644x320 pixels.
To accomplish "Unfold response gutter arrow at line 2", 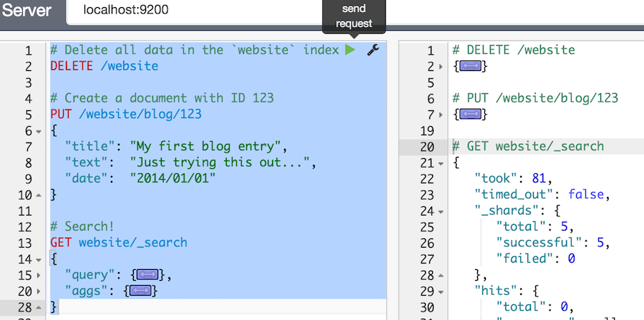I will point(441,67).
